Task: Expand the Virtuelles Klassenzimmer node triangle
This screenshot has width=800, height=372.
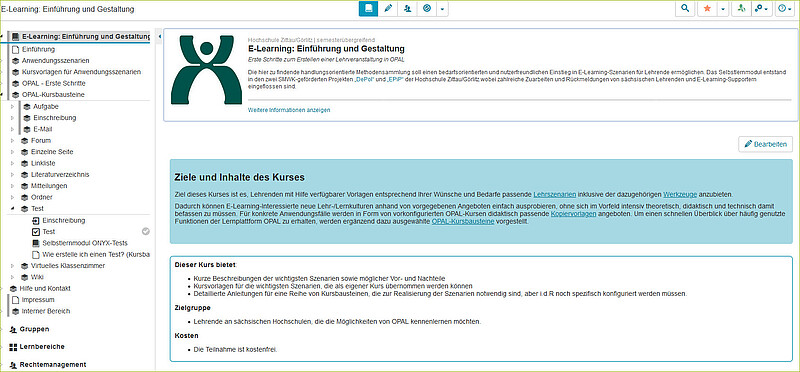Action: (13, 266)
